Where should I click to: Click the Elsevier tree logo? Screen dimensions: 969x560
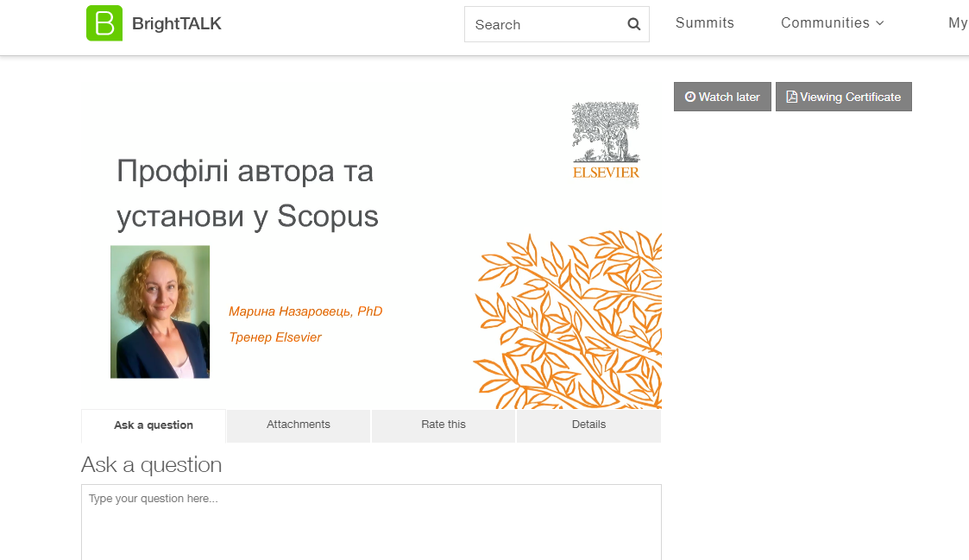point(606,141)
